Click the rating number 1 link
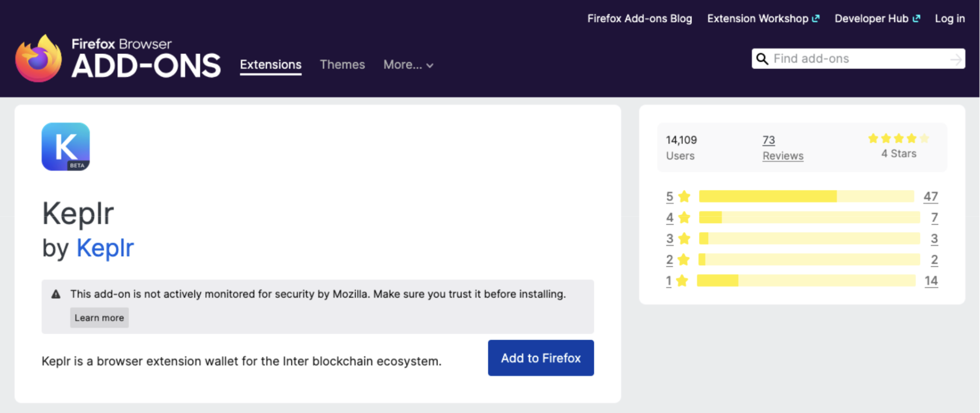 (668, 281)
